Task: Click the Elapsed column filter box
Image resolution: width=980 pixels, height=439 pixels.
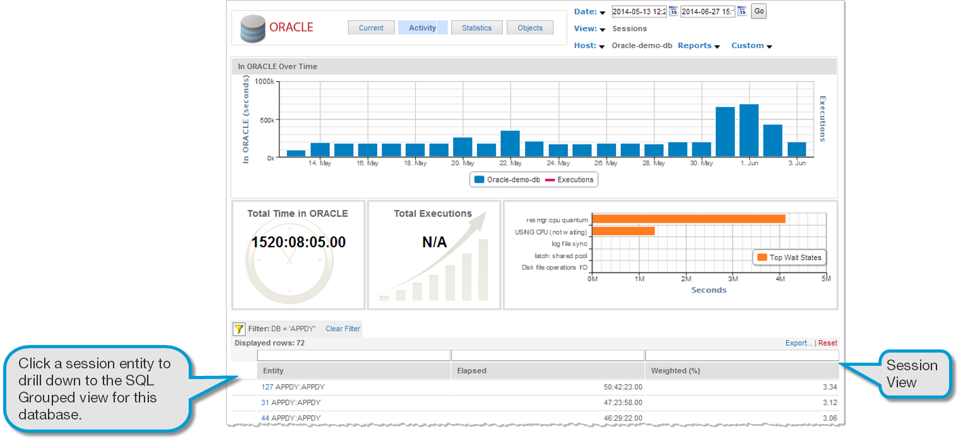Action: tap(548, 355)
